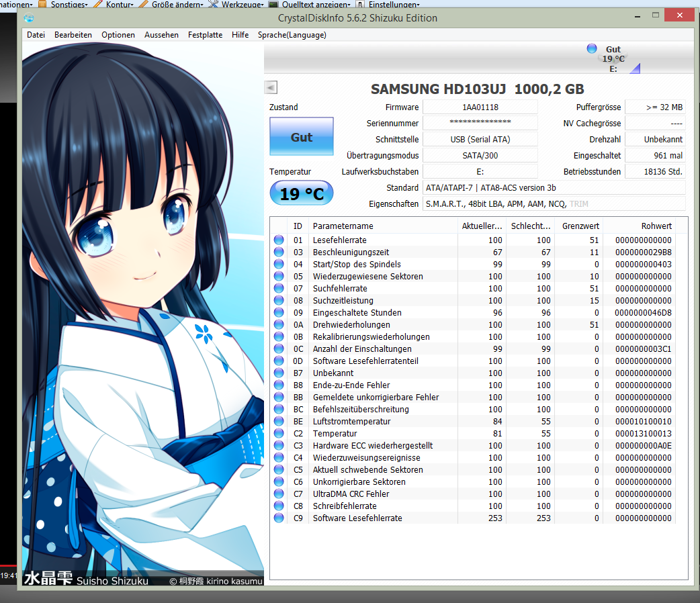The image size is (700, 603).
Task: Click status icon for Gemeldete unkorrigierbare Fehler
Action: [279, 396]
